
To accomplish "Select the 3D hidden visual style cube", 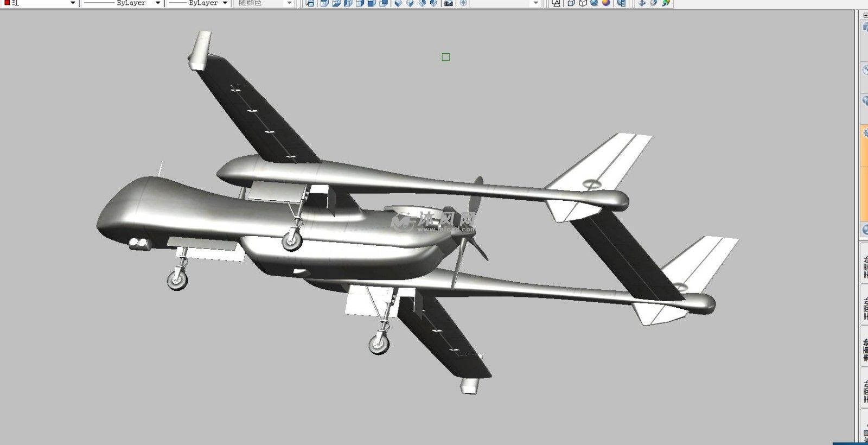I will point(583,3).
